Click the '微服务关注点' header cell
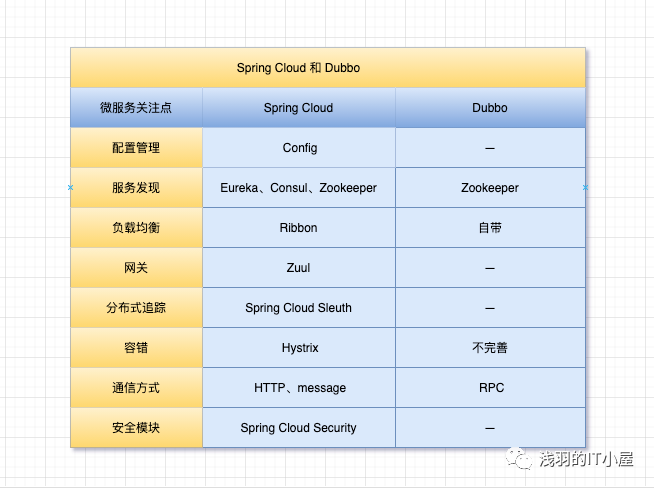Image resolution: width=654 pixels, height=488 pixels. tap(136, 108)
